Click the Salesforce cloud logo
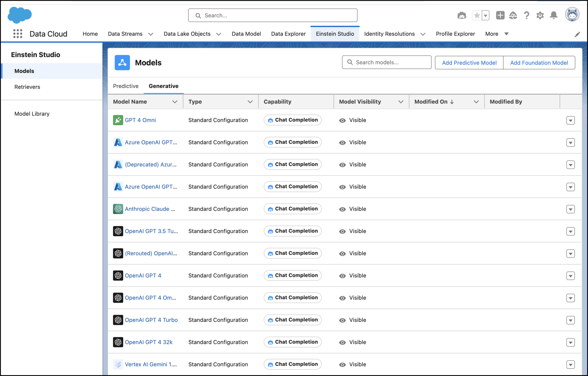588x376 pixels. (x=20, y=15)
